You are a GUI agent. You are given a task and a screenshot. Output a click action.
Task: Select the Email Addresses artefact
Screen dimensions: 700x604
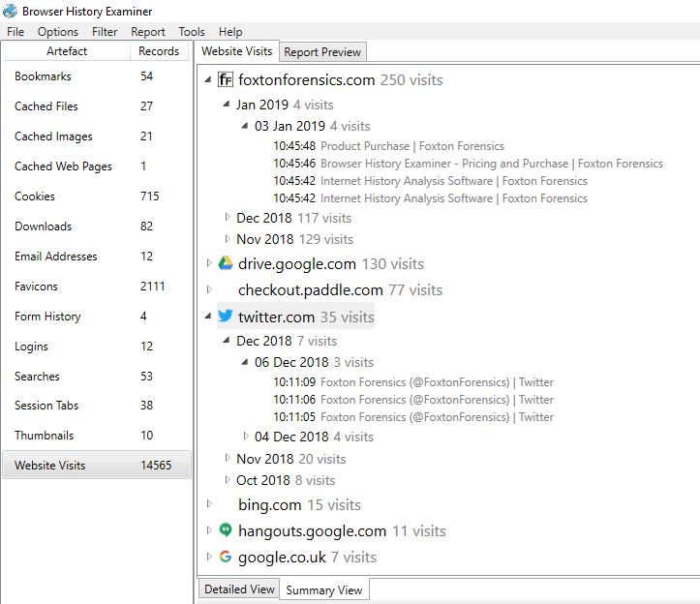click(x=97, y=257)
